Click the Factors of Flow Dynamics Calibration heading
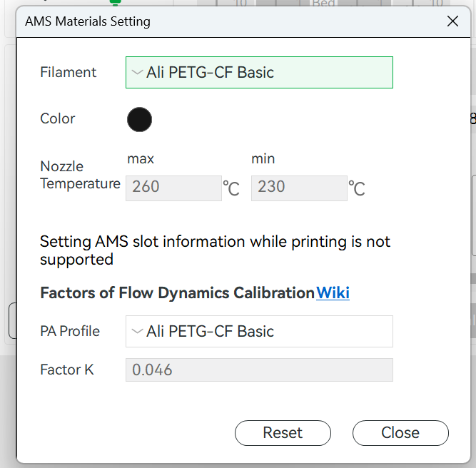476x468 pixels. tap(177, 293)
